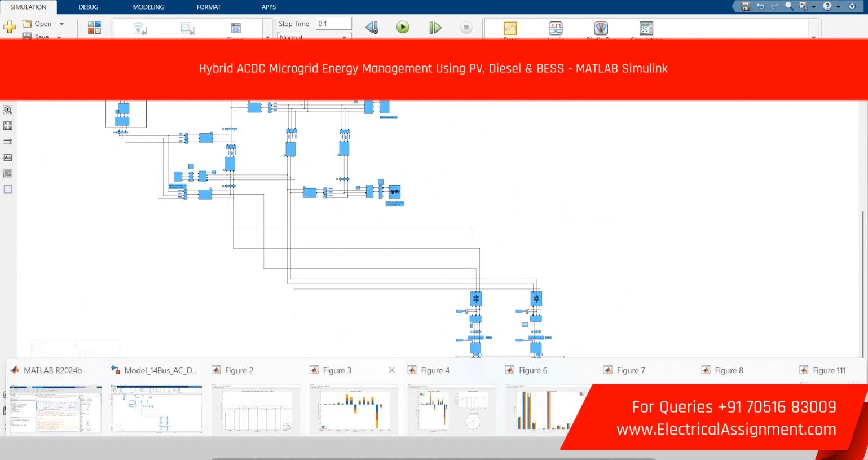868x460 pixels.
Task: Switch to MATLAB R2024b window thumbnail
Action: click(x=55, y=410)
